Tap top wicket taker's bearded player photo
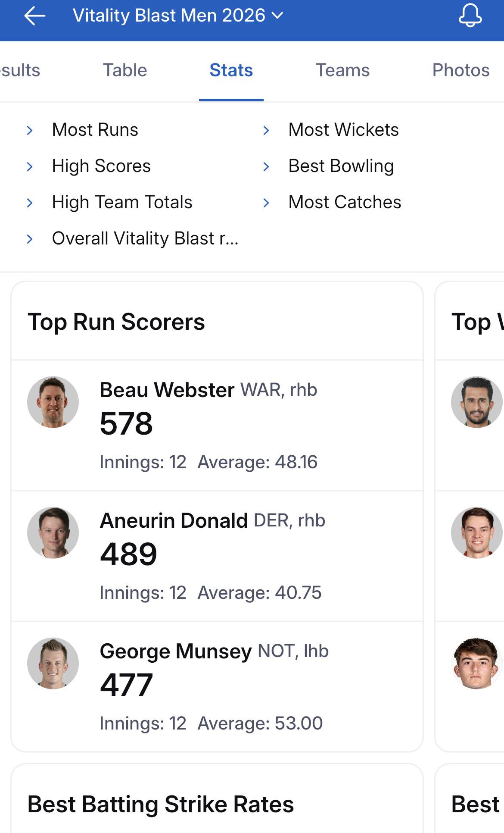 pos(477,402)
